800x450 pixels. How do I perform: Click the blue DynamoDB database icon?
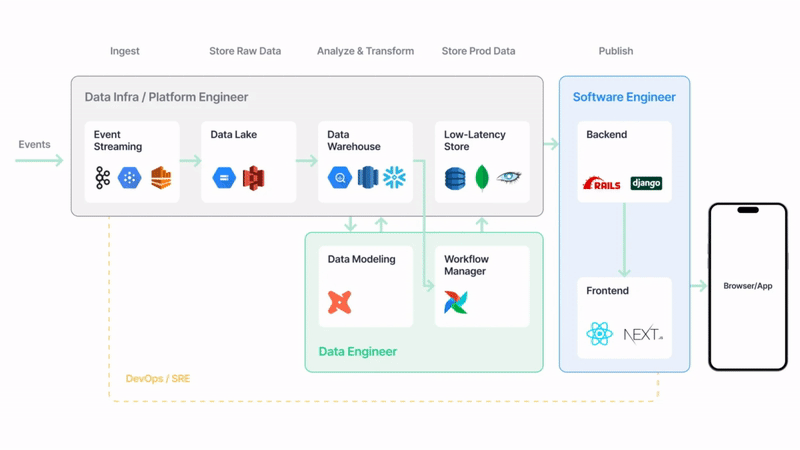point(456,178)
